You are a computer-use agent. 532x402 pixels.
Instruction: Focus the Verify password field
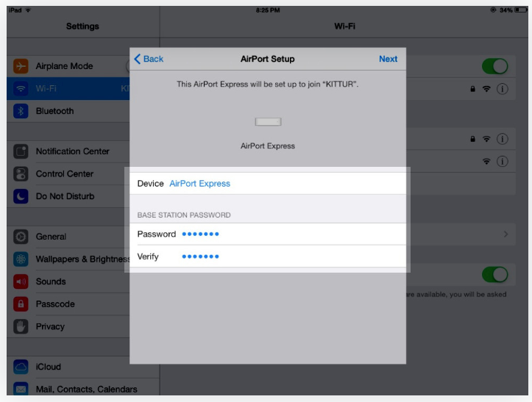(x=268, y=256)
